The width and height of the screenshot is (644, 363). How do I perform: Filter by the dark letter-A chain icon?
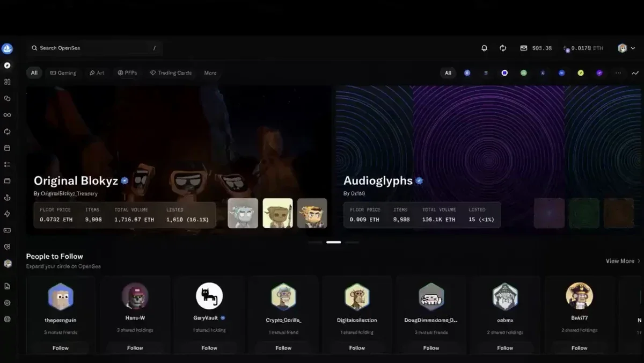[543, 73]
